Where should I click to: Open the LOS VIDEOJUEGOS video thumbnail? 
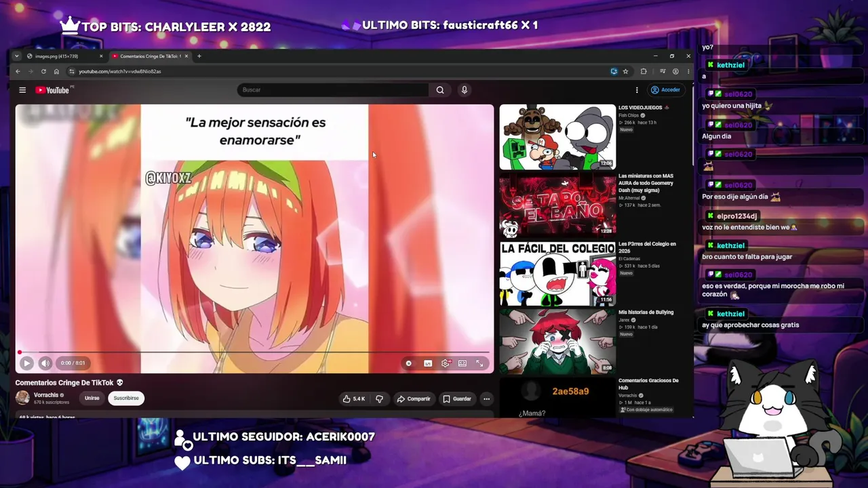tap(557, 137)
